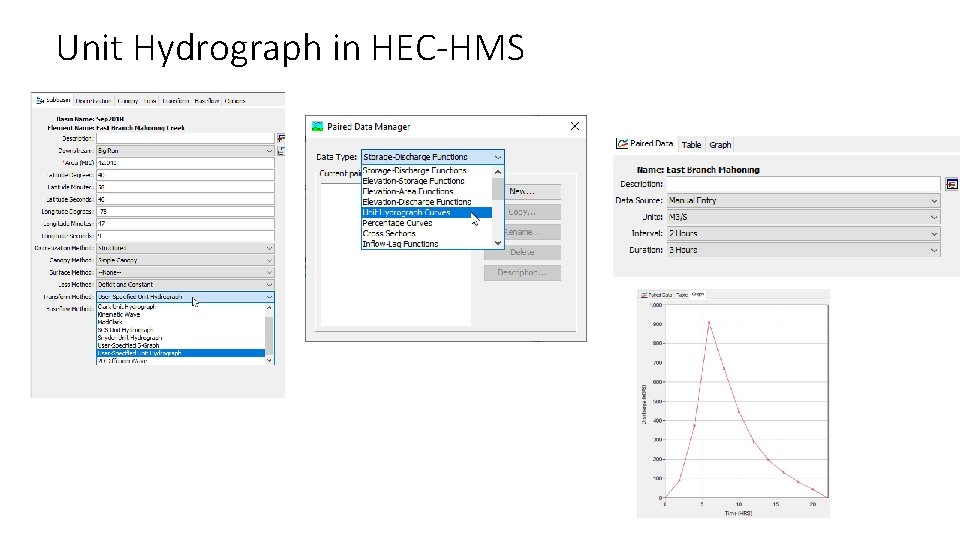The width and height of the screenshot is (960, 540).
Task: Select highlighted User-Specified Unit Hydrograph option
Action: [x=181, y=353]
